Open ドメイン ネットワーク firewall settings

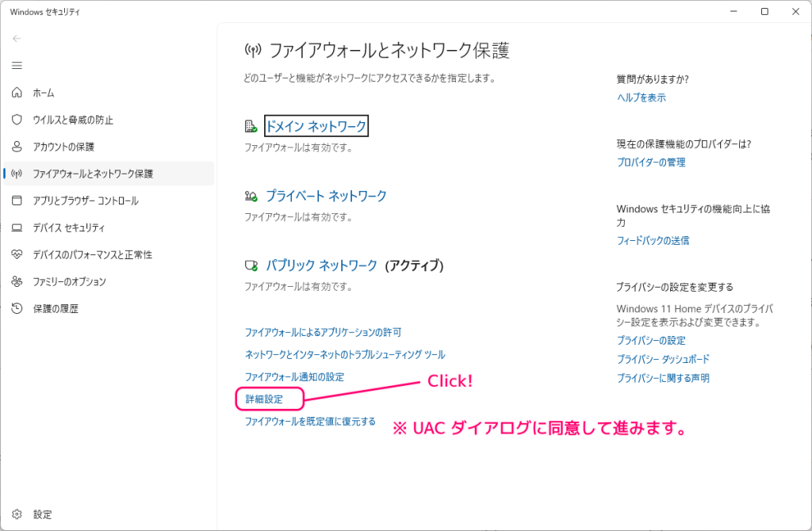pyautogui.click(x=316, y=125)
